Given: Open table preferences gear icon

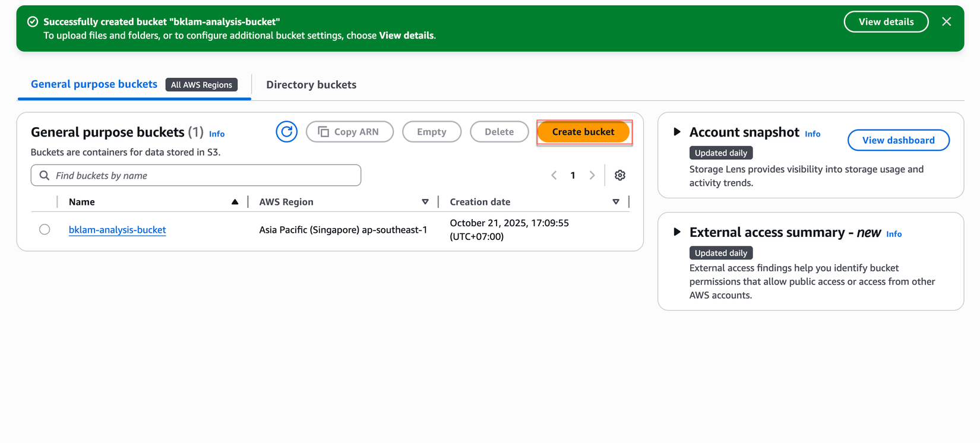Looking at the screenshot, I should (x=620, y=175).
